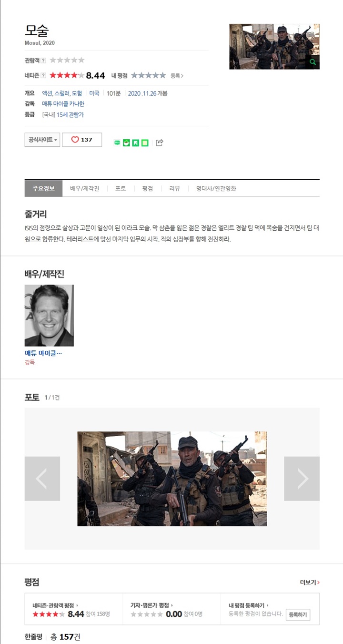Share via the Naver Cafe cup icon
343x644 pixels.
pyautogui.click(x=126, y=143)
